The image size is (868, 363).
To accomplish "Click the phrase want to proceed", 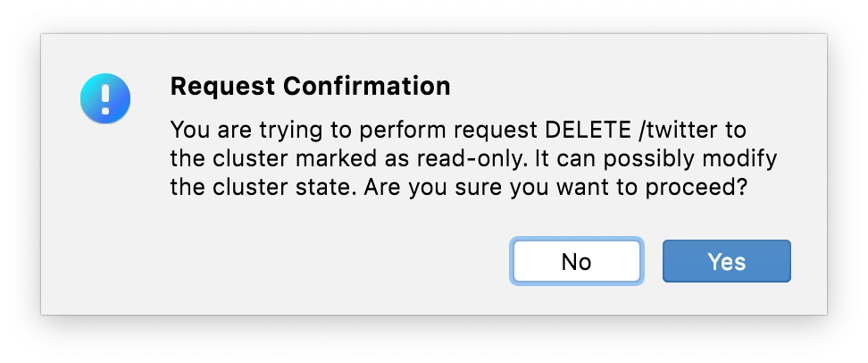I will click(x=651, y=188).
